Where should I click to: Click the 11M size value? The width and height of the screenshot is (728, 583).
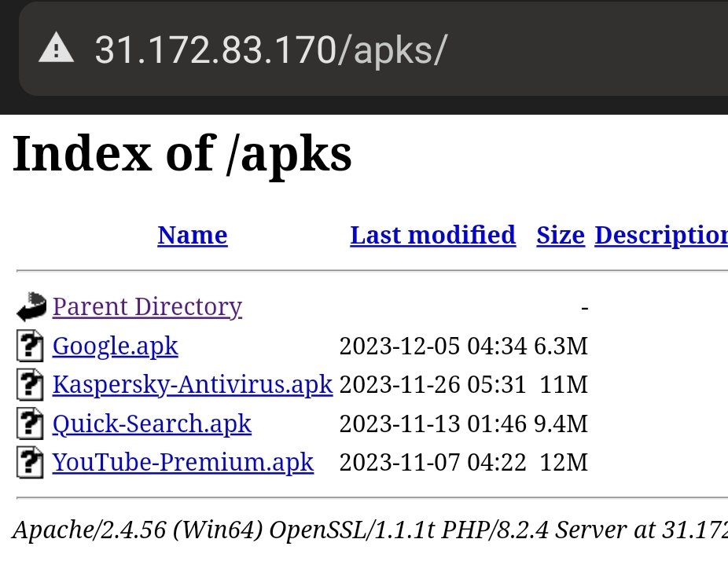click(x=564, y=385)
